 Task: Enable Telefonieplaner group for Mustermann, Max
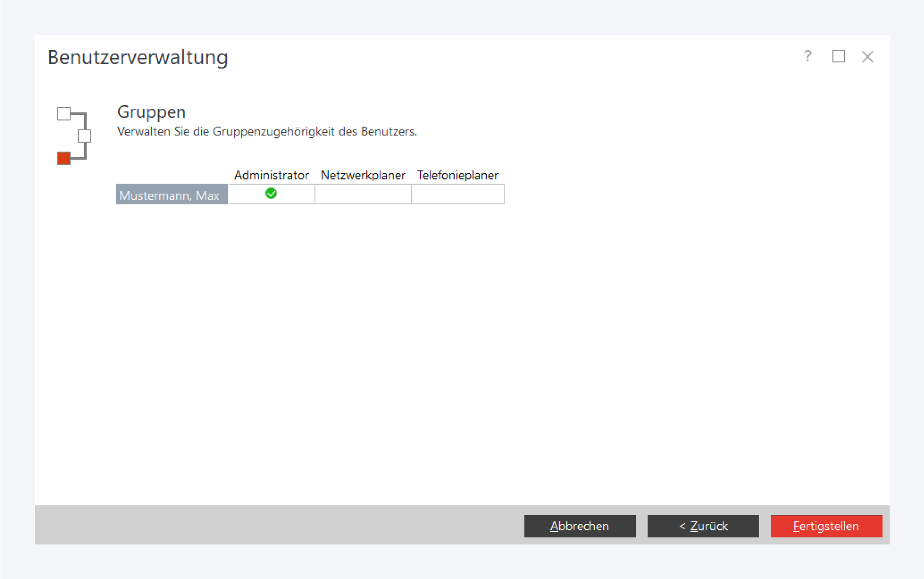tap(457, 194)
